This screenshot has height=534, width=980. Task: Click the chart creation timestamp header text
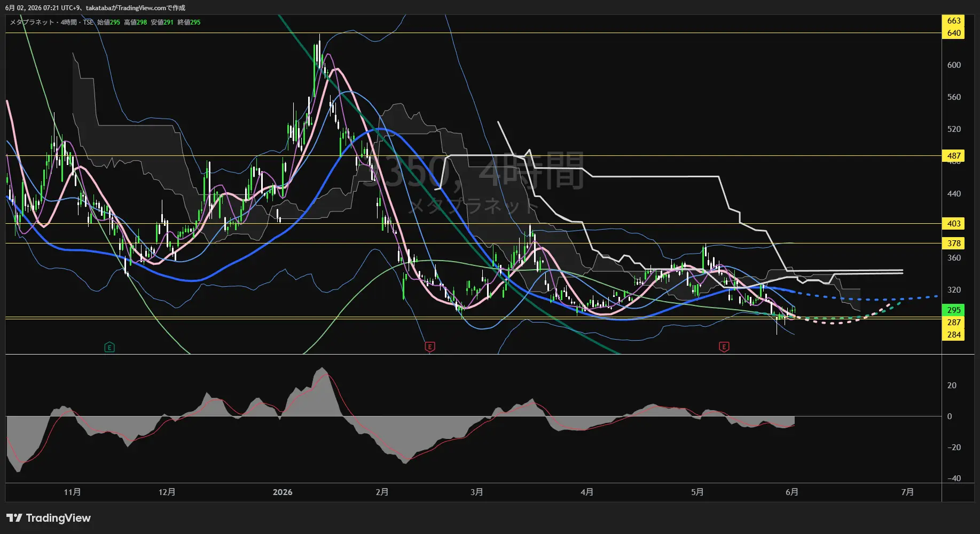click(x=95, y=8)
